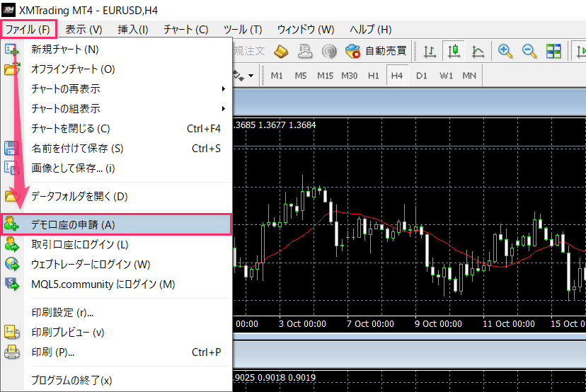The height and width of the screenshot is (392, 586).
Task: Choose 画像として保存... (i)
Action: [116, 168]
